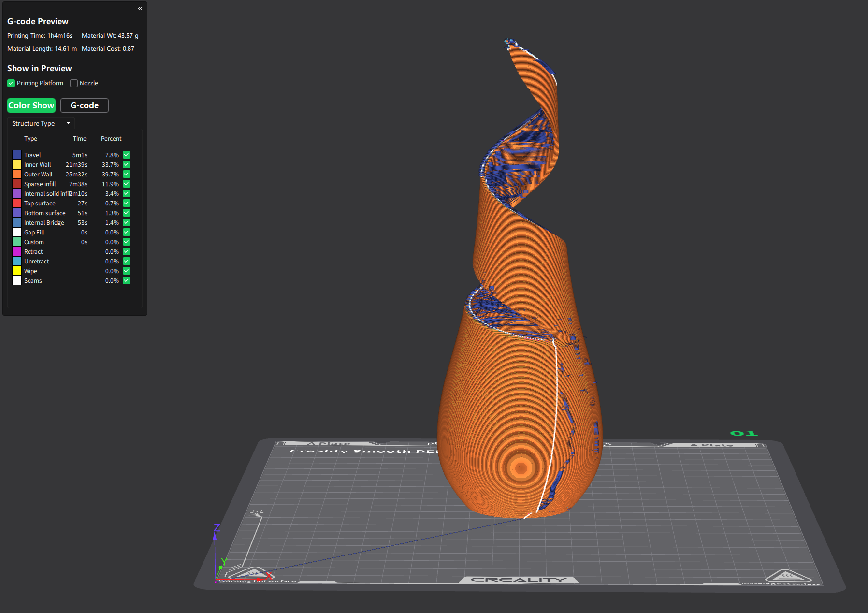Hide Top surface in preview
Screen dimensions: 868x613
[127, 203]
